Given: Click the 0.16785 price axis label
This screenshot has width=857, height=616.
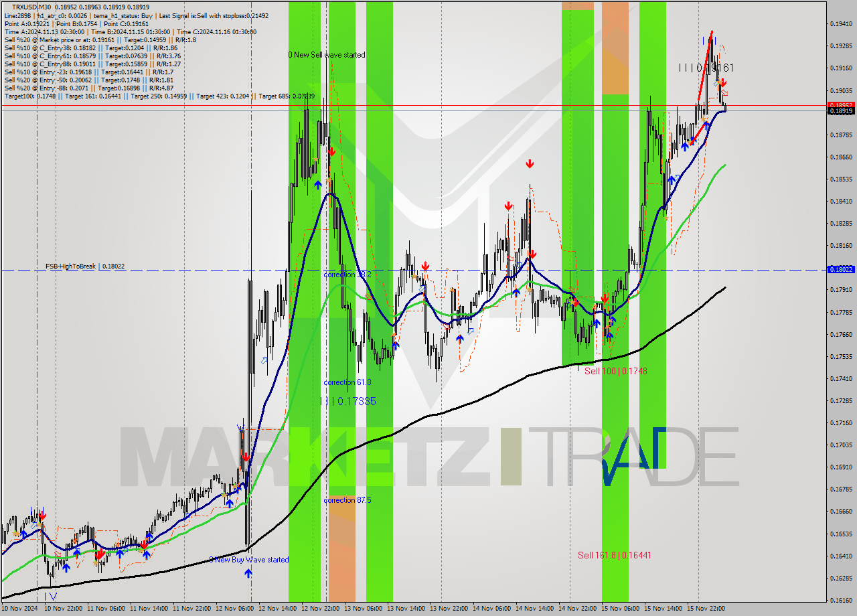Looking at the screenshot, I should coord(841,489).
